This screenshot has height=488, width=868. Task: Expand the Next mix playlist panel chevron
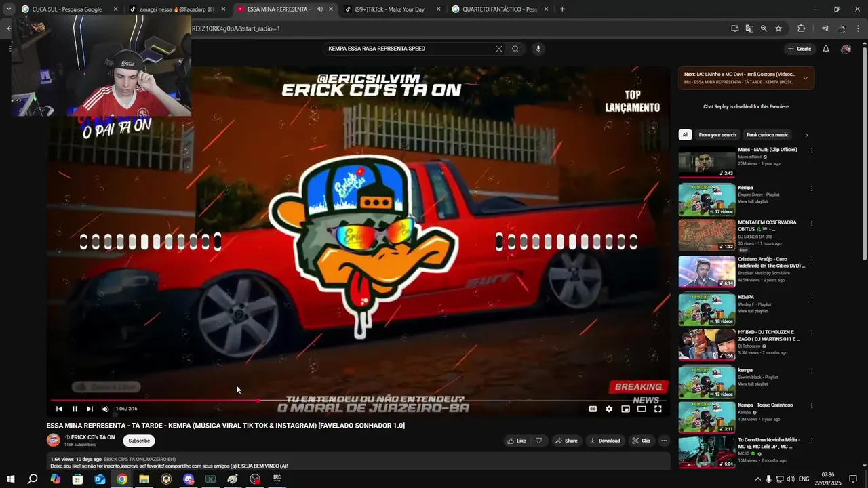click(x=805, y=78)
